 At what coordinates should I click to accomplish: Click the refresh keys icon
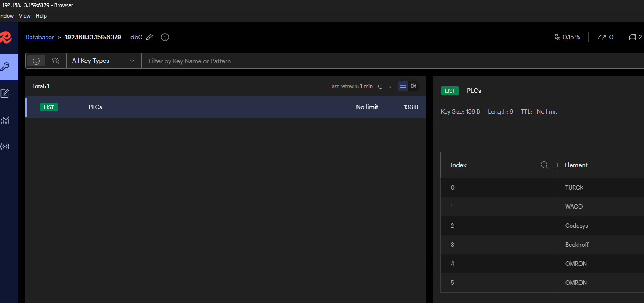click(381, 86)
